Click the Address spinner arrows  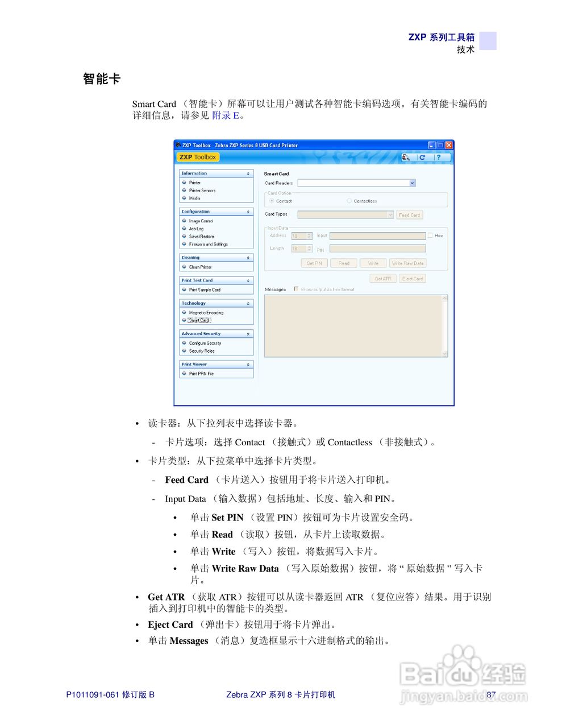[x=309, y=235]
